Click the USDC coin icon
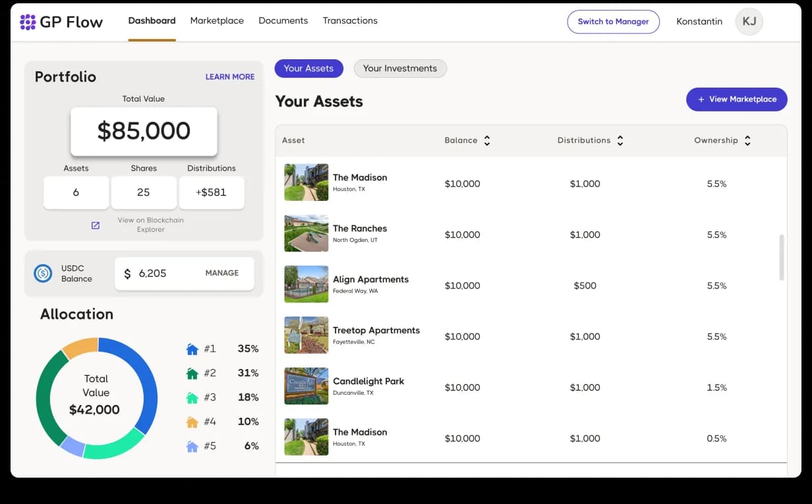This screenshot has width=812, height=504. tap(43, 273)
